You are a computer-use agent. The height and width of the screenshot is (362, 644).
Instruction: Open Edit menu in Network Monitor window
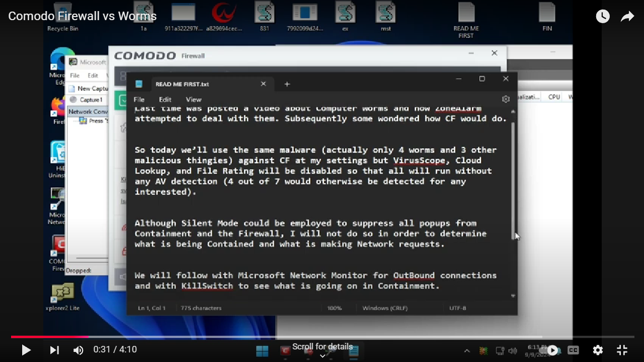click(93, 76)
